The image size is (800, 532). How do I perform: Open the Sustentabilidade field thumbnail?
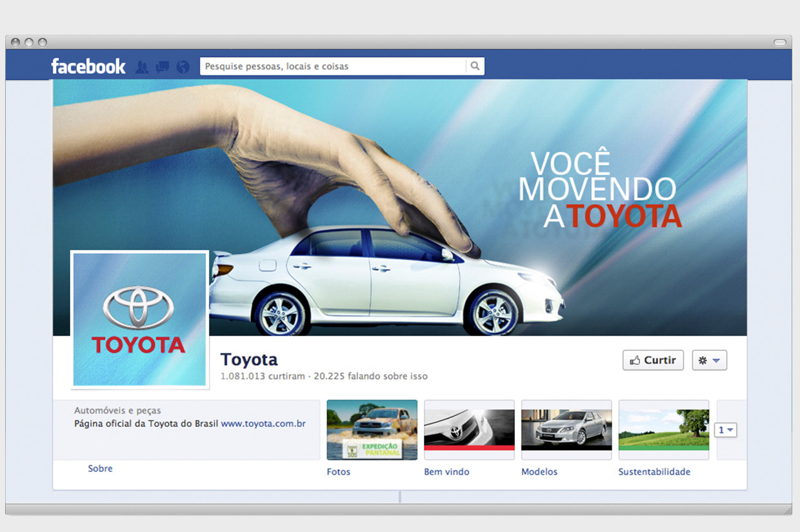(x=664, y=429)
